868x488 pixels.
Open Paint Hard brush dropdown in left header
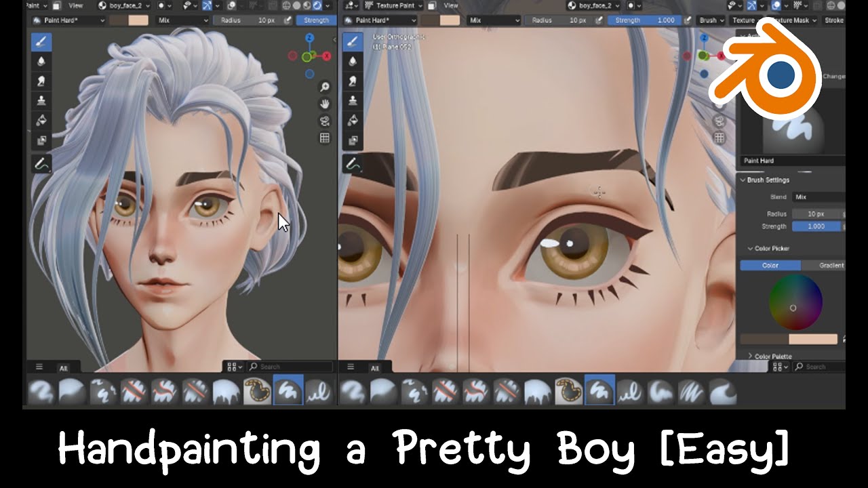coord(68,20)
